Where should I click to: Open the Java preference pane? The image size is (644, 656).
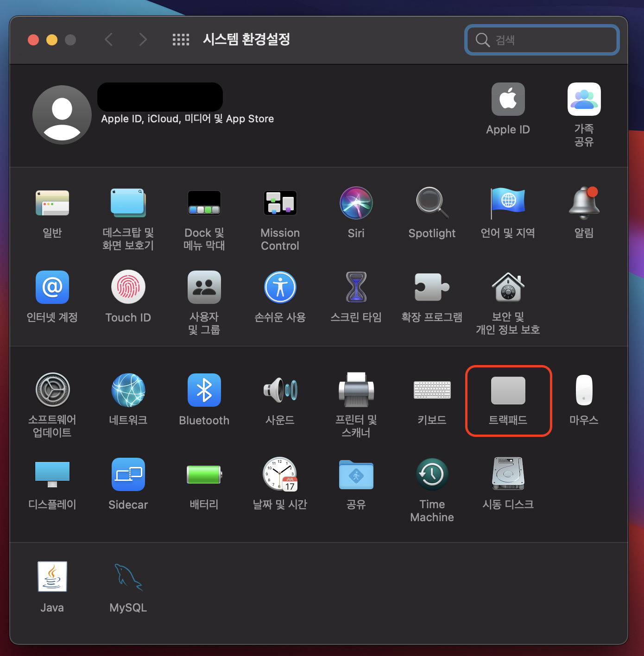[x=52, y=577]
